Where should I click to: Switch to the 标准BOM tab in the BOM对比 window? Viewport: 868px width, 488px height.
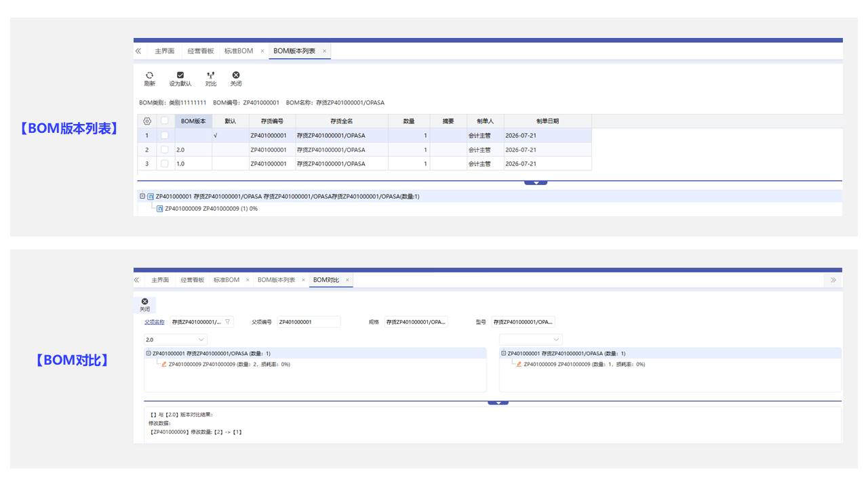(x=226, y=280)
